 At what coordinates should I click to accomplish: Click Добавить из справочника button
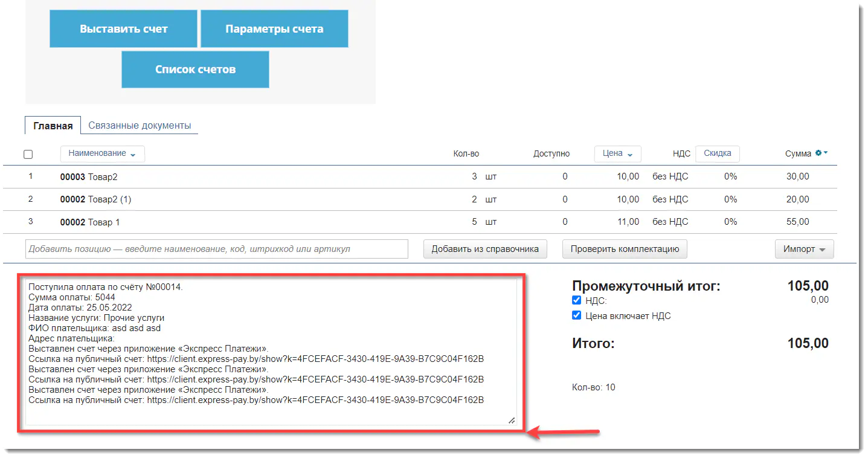[485, 249]
